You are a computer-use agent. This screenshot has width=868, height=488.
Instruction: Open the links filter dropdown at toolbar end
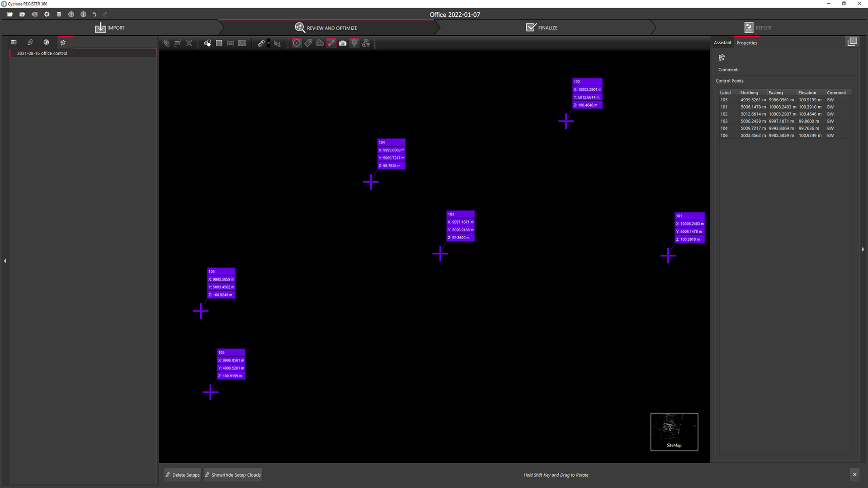pos(367,43)
